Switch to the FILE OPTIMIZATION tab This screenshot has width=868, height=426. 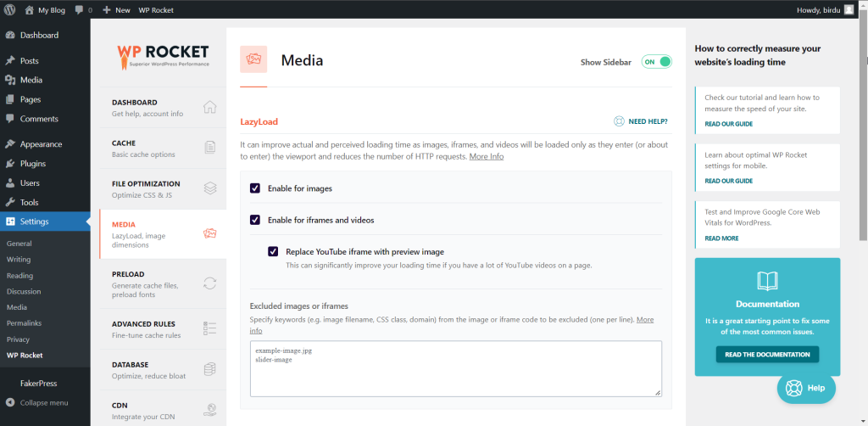click(x=163, y=189)
